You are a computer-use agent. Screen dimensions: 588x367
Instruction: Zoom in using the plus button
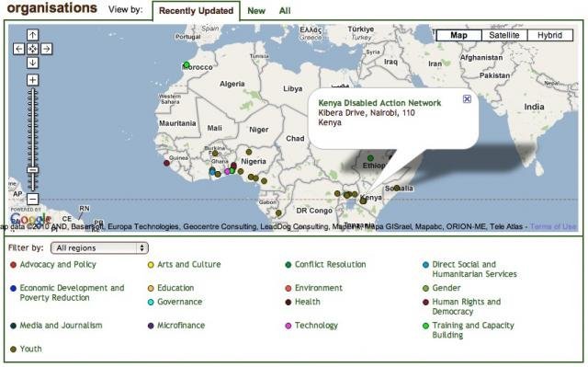click(33, 80)
